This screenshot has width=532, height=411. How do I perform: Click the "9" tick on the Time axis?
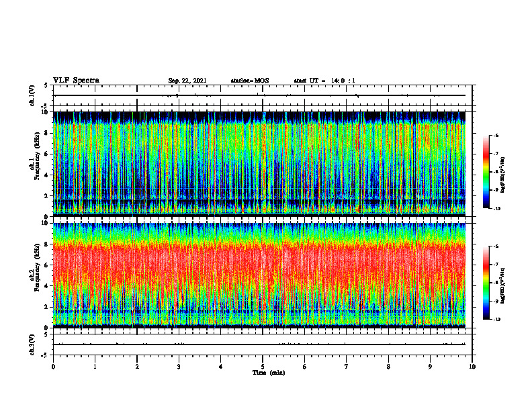(x=430, y=367)
